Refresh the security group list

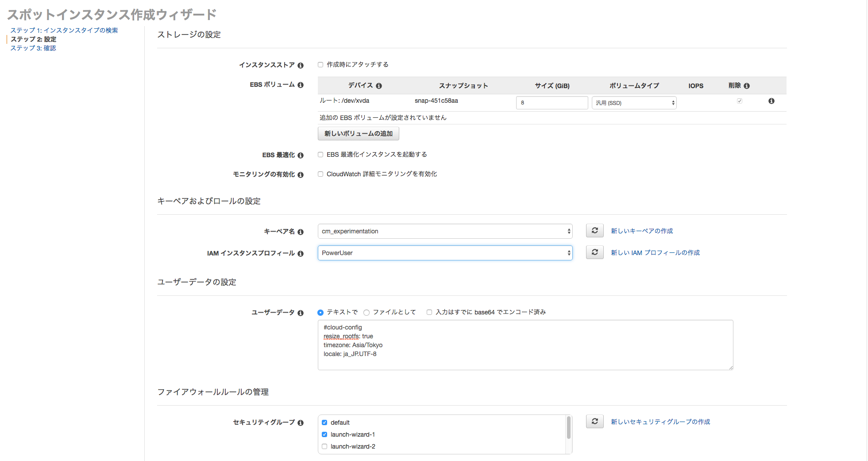tap(595, 422)
